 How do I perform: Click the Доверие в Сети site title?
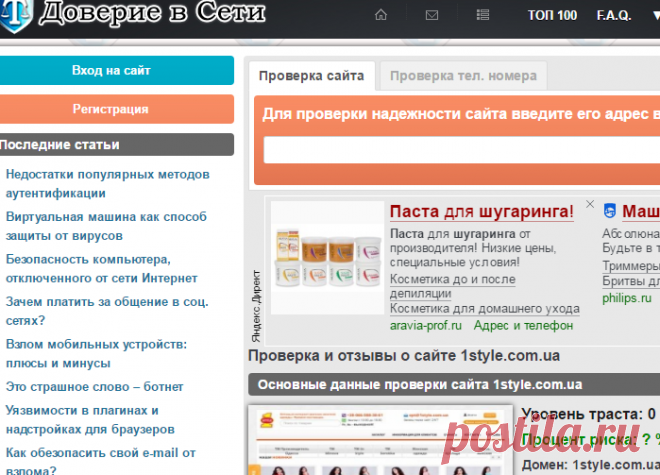pos(152,13)
